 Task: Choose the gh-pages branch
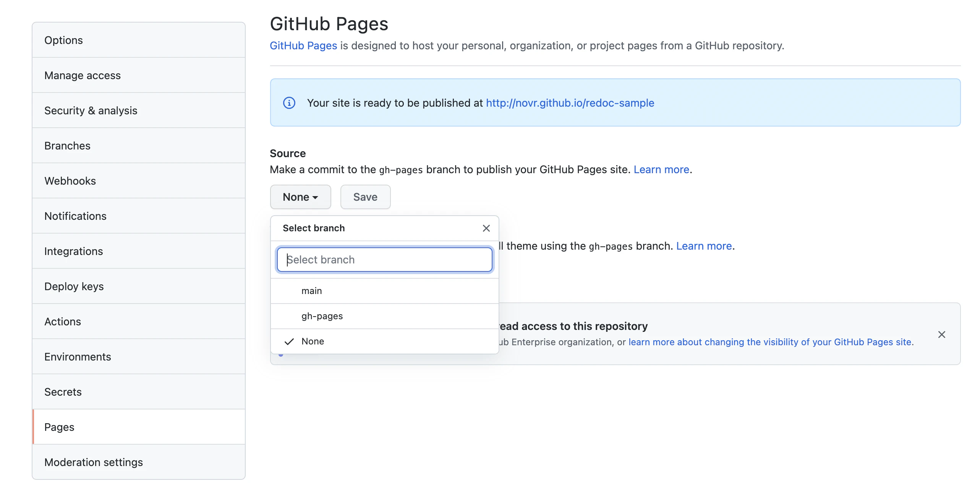click(x=384, y=316)
